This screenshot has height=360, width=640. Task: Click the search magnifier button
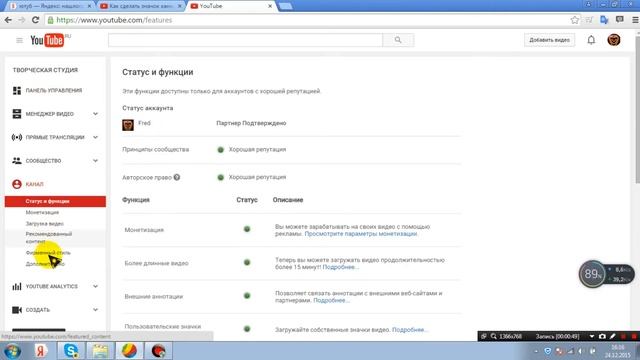tap(398, 40)
